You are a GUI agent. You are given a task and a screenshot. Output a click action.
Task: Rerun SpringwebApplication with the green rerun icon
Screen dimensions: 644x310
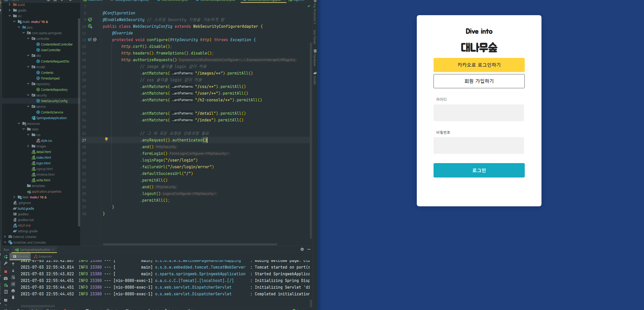click(6, 256)
